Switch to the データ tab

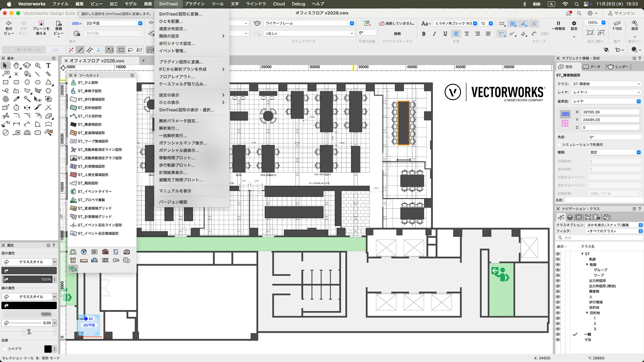pos(592,67)
